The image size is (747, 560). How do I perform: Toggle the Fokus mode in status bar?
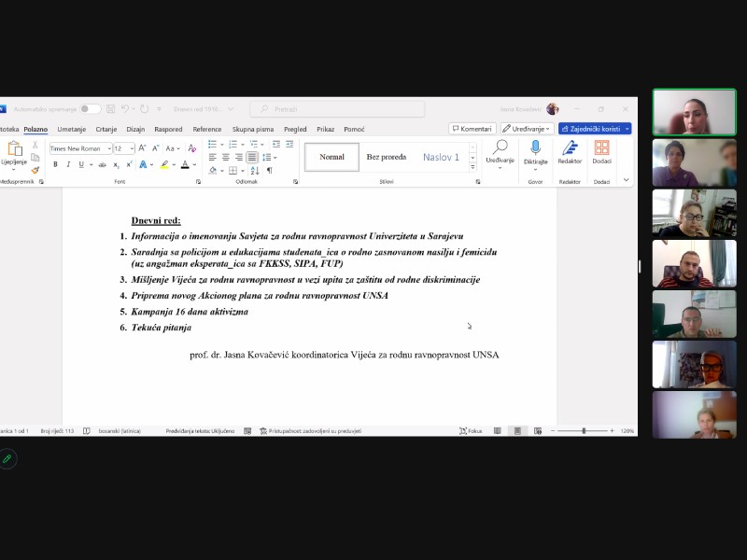pos(470,431)
